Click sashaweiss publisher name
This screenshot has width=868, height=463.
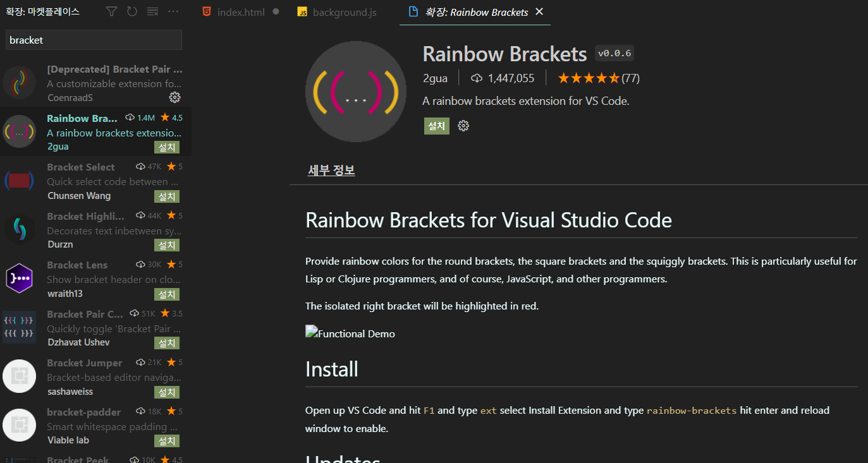pyautogui.click(x=70, y=392)
